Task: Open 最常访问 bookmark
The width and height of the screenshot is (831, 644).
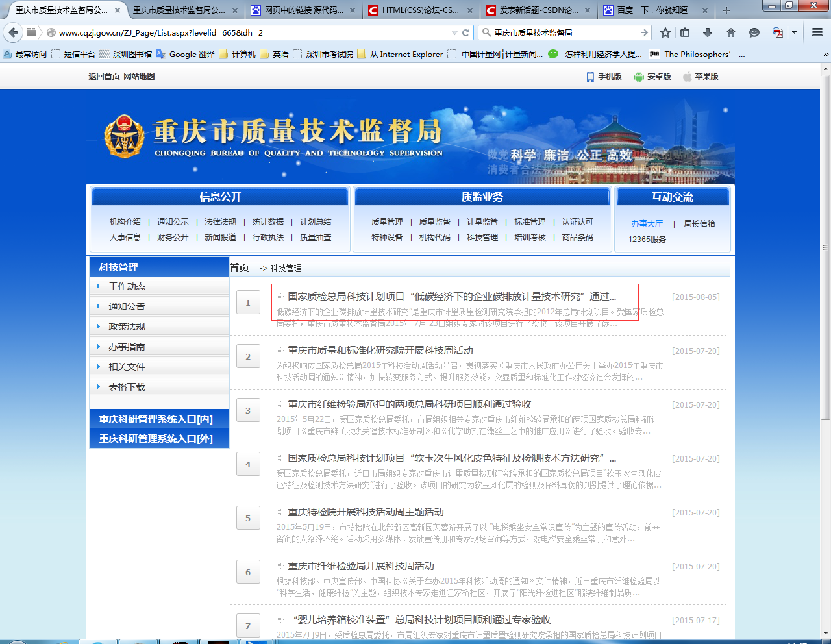Action: (x=25, y=55)
